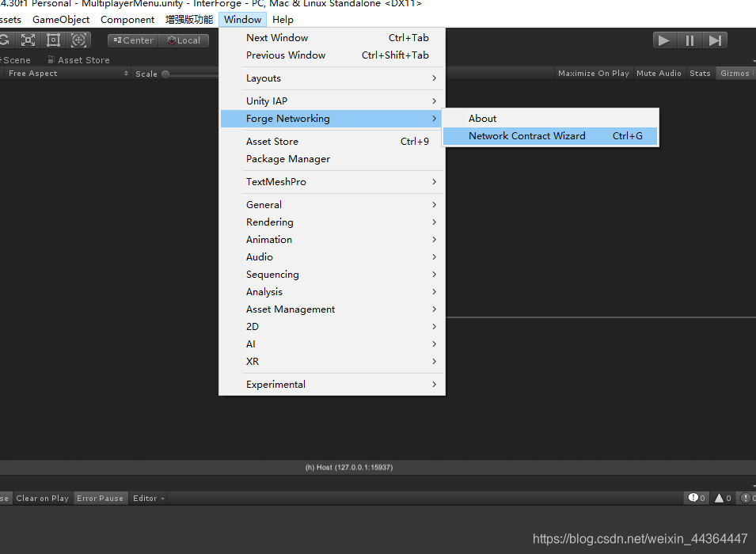Screen dimensions: 756x554
Task: Open the Help menu
Action: point(283,20)
